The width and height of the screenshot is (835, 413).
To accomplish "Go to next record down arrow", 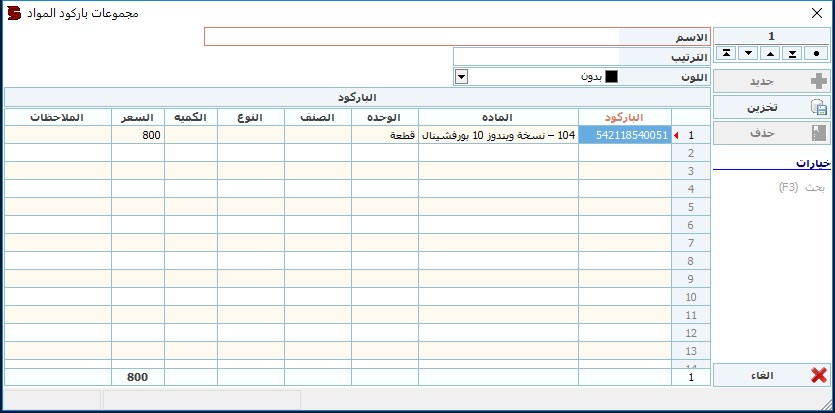I will [x=749, y=53].
